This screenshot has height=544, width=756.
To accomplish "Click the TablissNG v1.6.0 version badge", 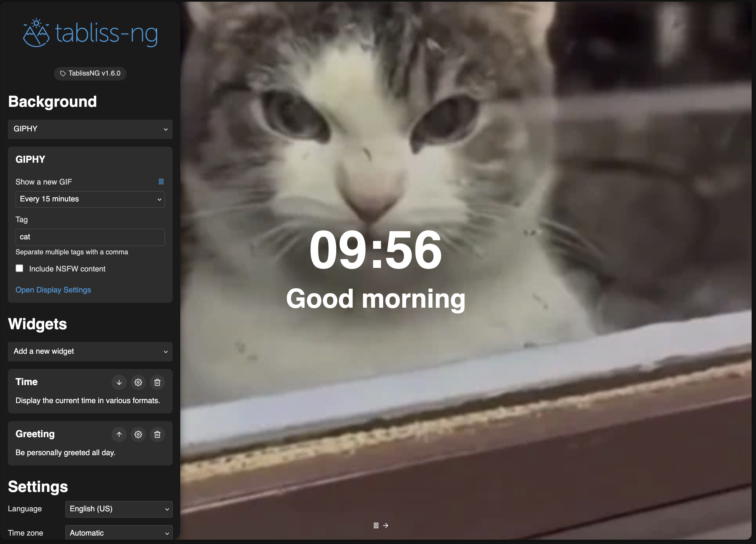I will (x=90, y=73).
